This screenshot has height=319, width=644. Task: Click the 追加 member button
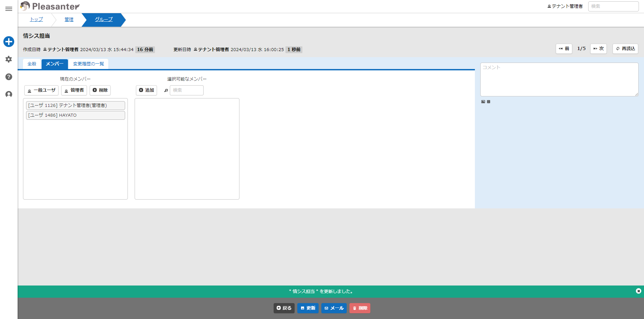[146, 90]
